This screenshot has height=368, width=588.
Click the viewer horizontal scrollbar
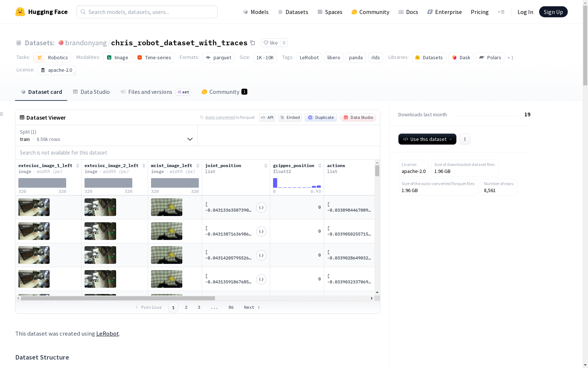tap(118, 298)
